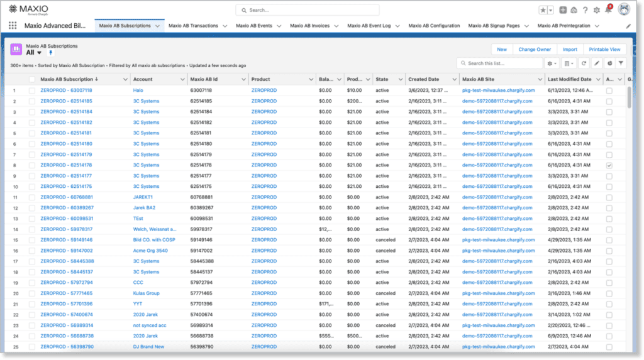Click the Import button

coord(570,49)
